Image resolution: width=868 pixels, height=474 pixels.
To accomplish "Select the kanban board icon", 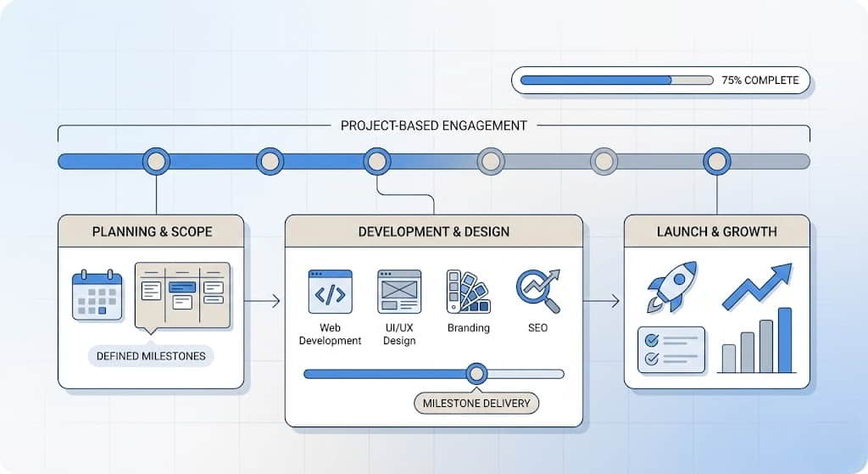I will click(182, 293).
